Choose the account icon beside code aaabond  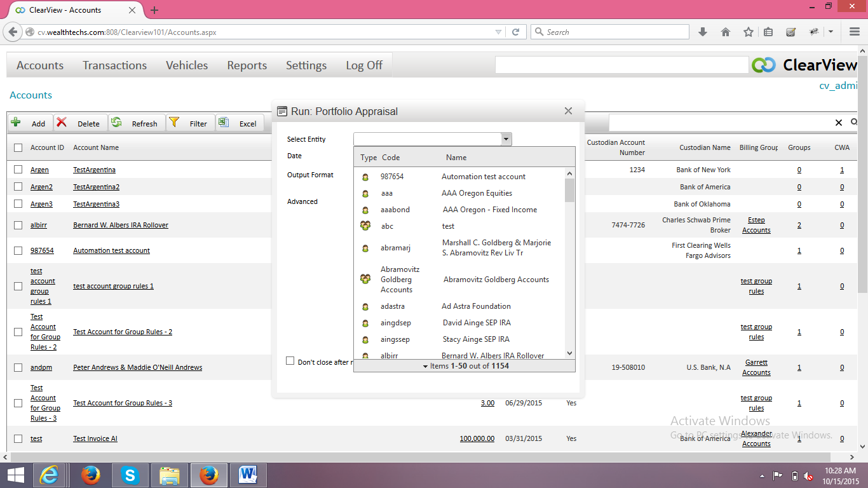pos(365,210)
